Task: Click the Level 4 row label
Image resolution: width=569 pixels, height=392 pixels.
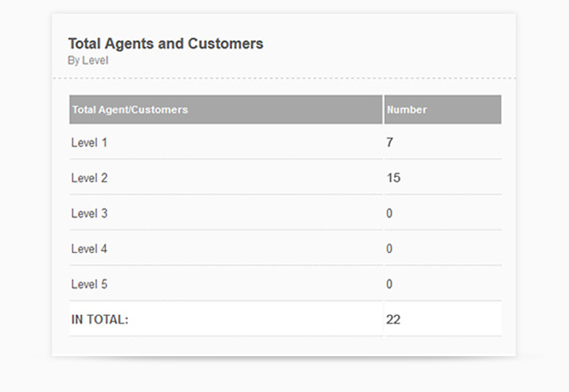Action: 89,249
